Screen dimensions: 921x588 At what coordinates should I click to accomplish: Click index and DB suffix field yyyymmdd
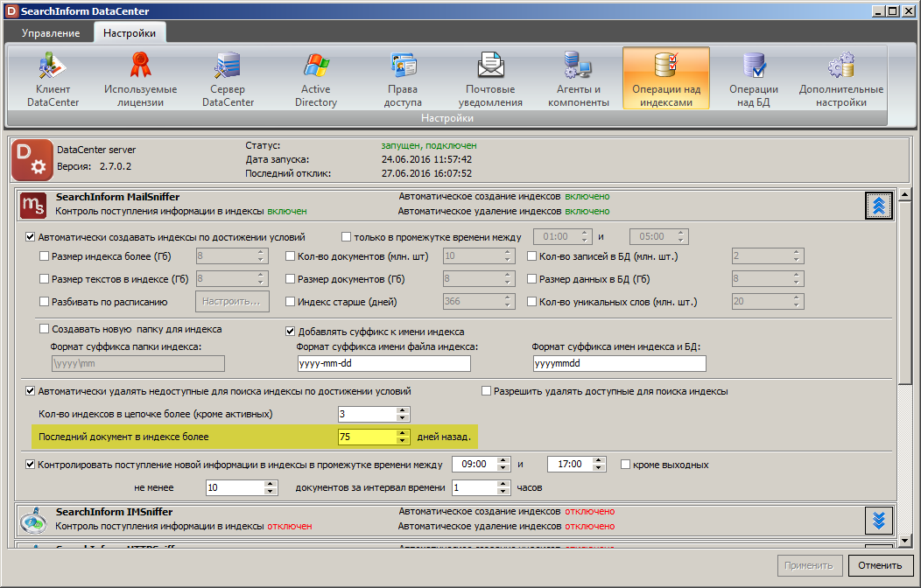[x=620, y=363]
